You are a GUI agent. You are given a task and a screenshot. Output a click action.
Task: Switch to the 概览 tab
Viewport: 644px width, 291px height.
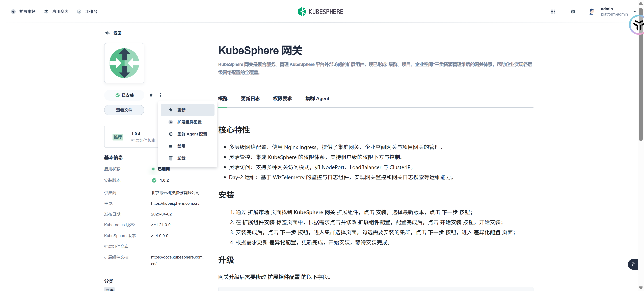click(x=223, y=99)
